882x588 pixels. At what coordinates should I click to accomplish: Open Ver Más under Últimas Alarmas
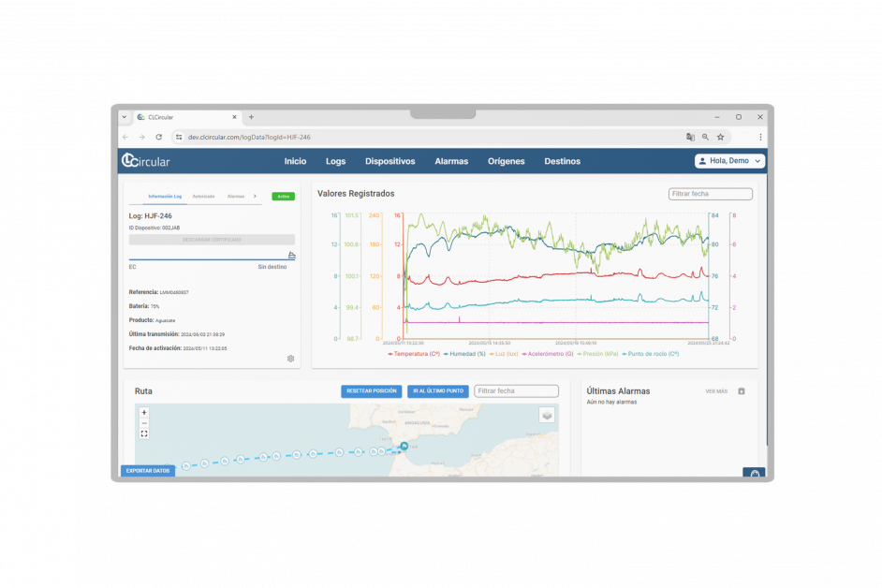tap(715, 391)
